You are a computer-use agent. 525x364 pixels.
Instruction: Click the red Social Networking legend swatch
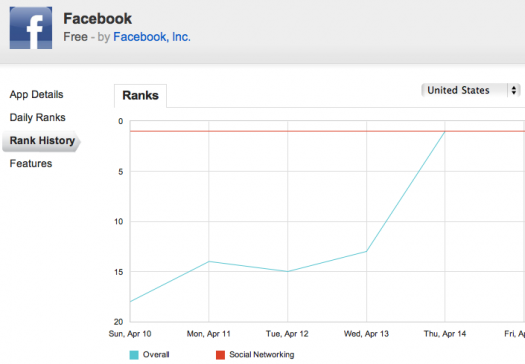[220, 355]
